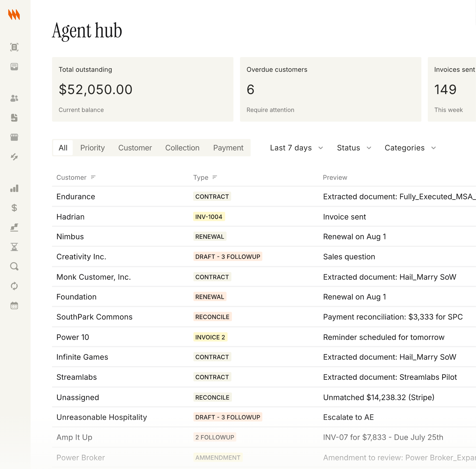476x469 pixels.
Task: Expand the Last 7 days dropdown
Action: coord(296,148)
